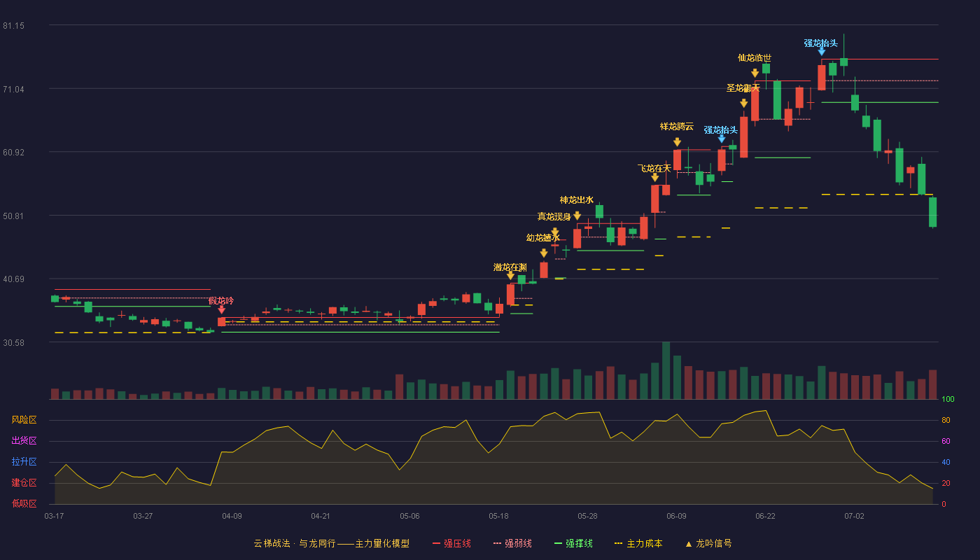The image size is (980, 560).
Task: Toggle the 强压线 legend series
Action: [x=451, y=543]
